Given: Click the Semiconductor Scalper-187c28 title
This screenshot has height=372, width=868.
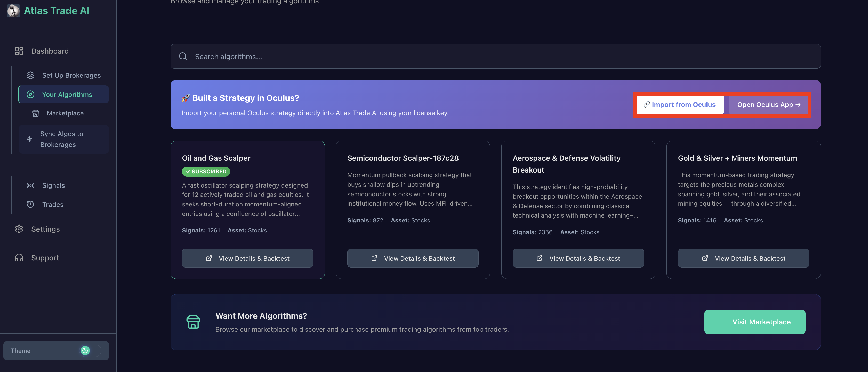Looking at the screenshot, I should coord(403,158).
